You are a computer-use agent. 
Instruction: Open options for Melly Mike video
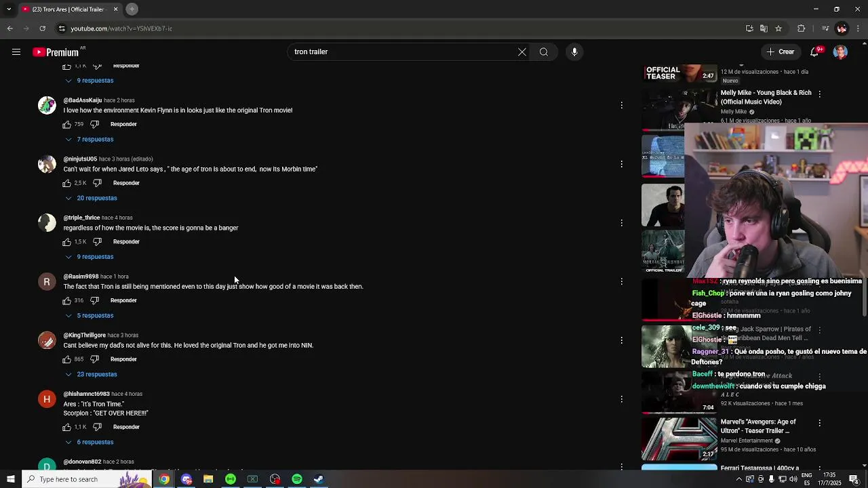819,94
